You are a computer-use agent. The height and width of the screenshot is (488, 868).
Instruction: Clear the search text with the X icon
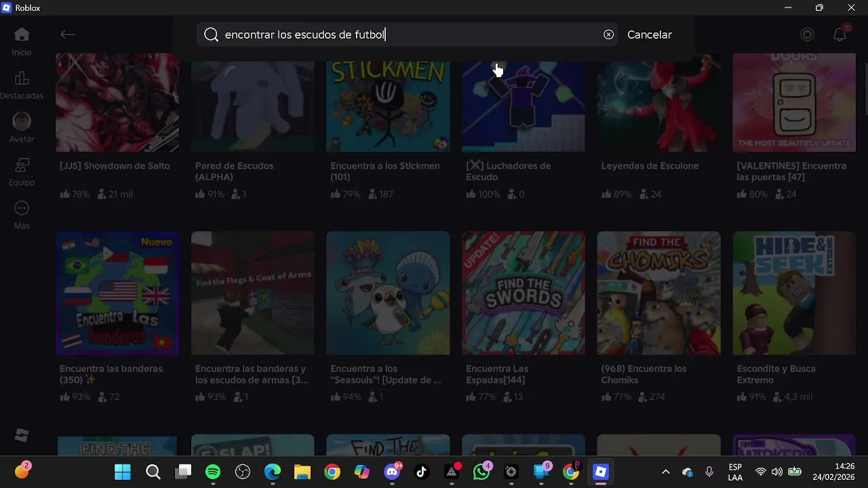(x=609, y=35)
